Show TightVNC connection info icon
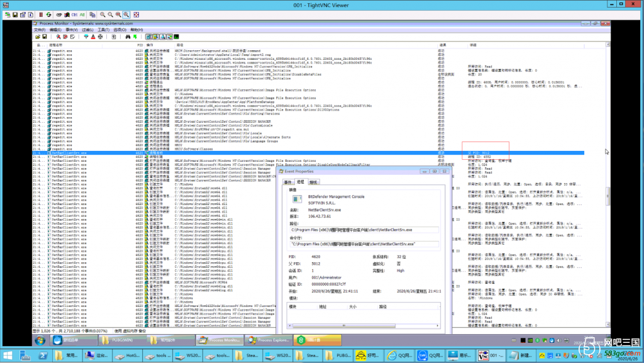The image size is (644, 363). 31,14
